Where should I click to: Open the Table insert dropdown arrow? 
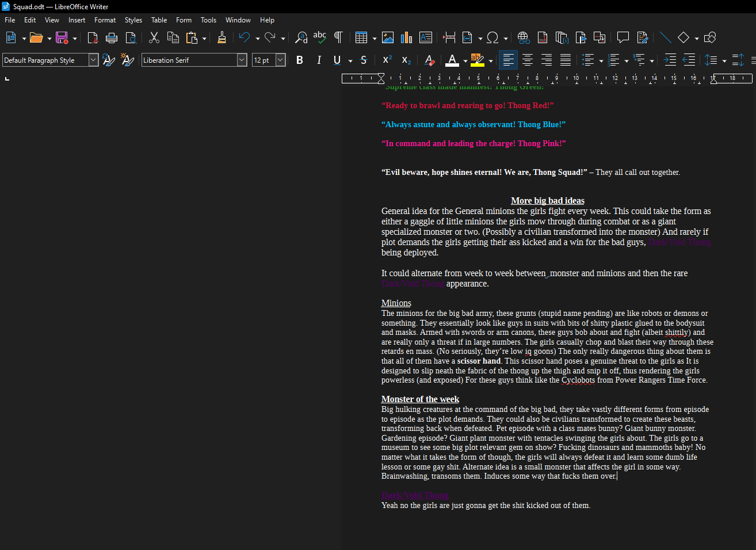(x=375, y=39)
